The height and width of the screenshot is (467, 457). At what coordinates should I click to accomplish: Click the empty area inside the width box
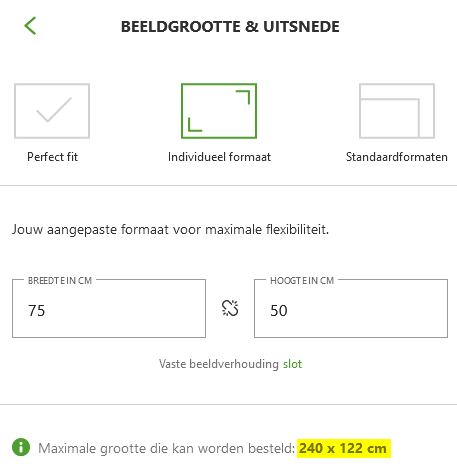tap(127, 310)
